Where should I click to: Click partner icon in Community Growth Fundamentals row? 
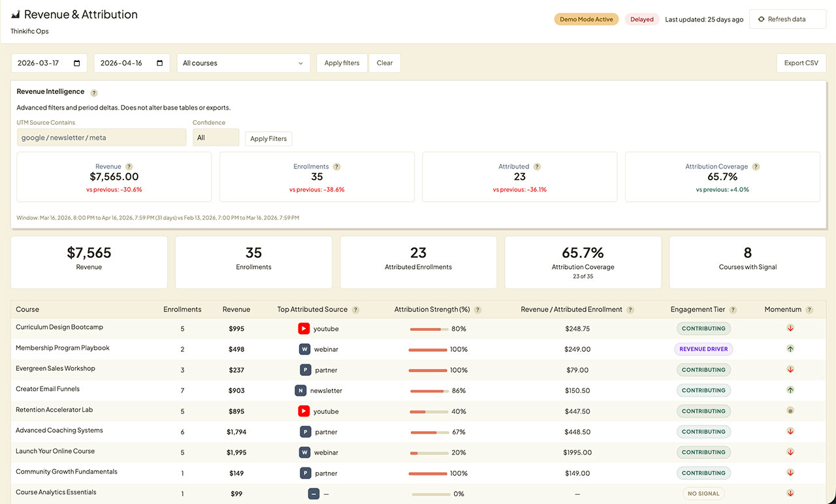pos(305,473)
